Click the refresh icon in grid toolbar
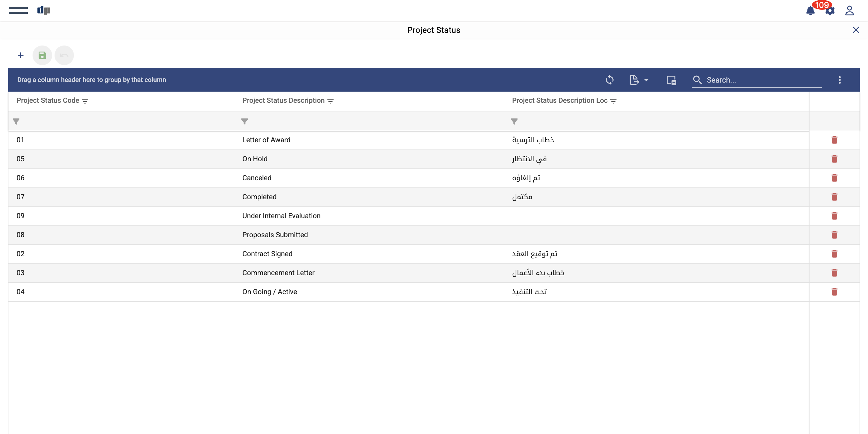This screenshot has height=434, width=868. [609, 80]
